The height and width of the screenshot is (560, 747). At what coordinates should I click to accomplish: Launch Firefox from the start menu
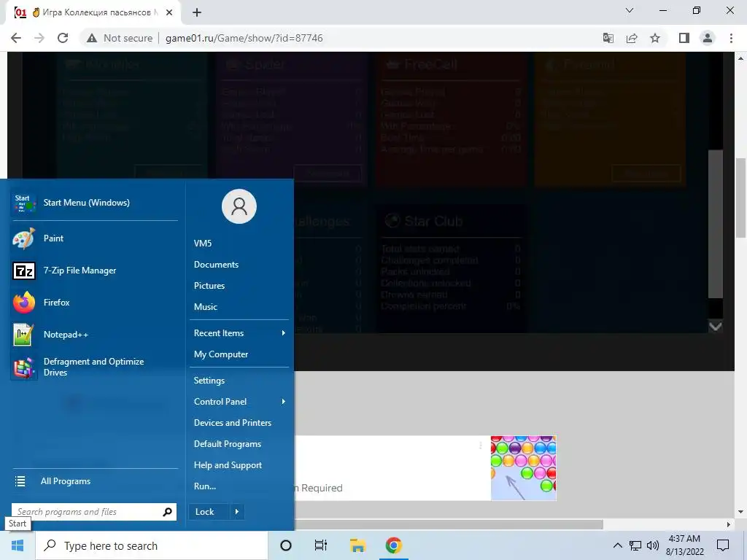(94, 303)
